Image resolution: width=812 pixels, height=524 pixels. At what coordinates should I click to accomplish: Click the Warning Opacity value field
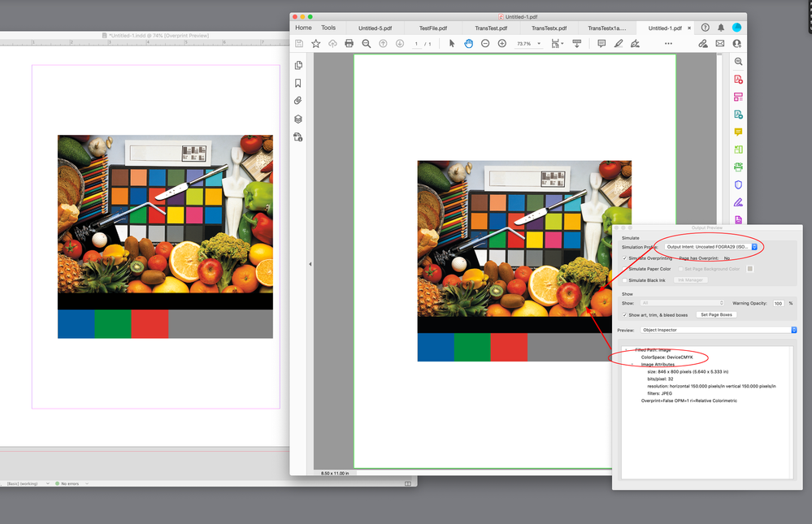coord(778,303)
